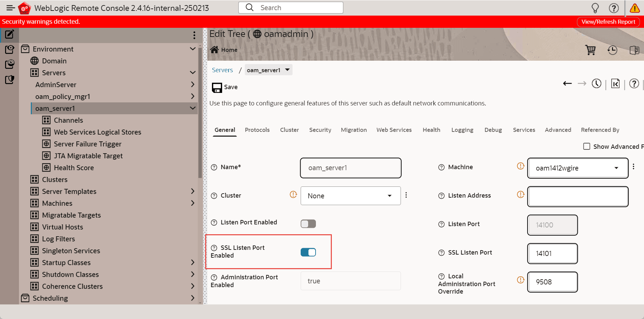The image size is (644, 319).
Task: Click restart-required icon next to Machine
Action: pos(521,166)
